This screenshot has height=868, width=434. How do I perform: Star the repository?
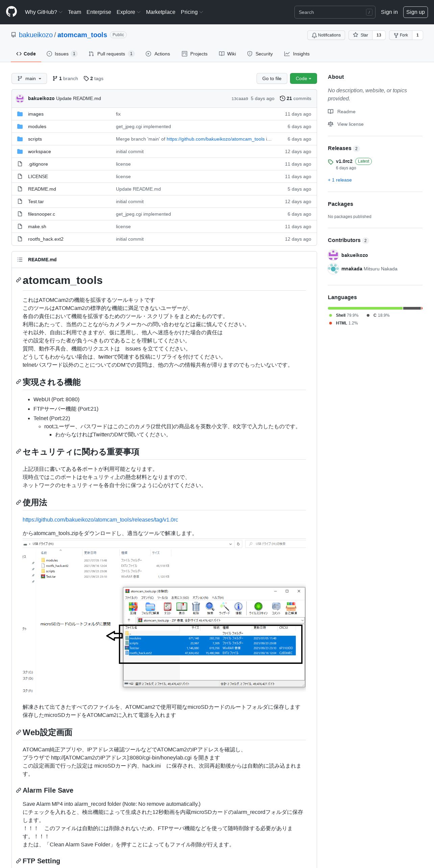(x=361, y=35)
